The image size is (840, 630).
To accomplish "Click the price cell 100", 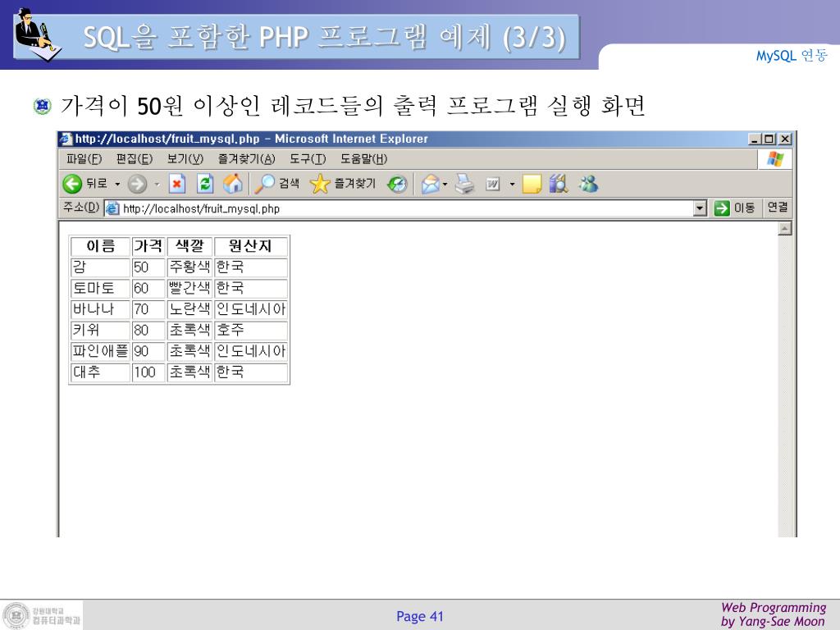I will (148, 372).
